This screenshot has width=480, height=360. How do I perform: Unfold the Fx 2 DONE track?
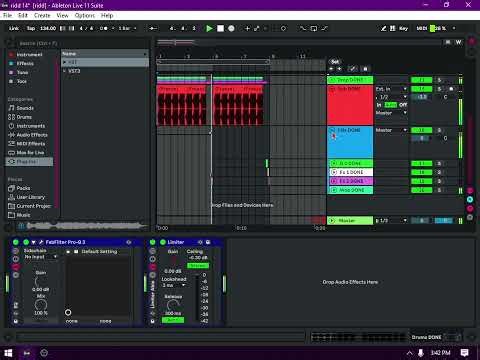(333, 181)
